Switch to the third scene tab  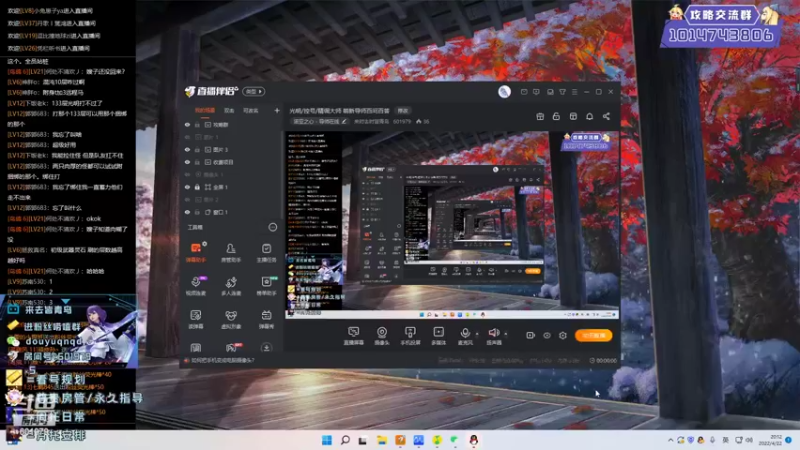[x=251, y=110]
